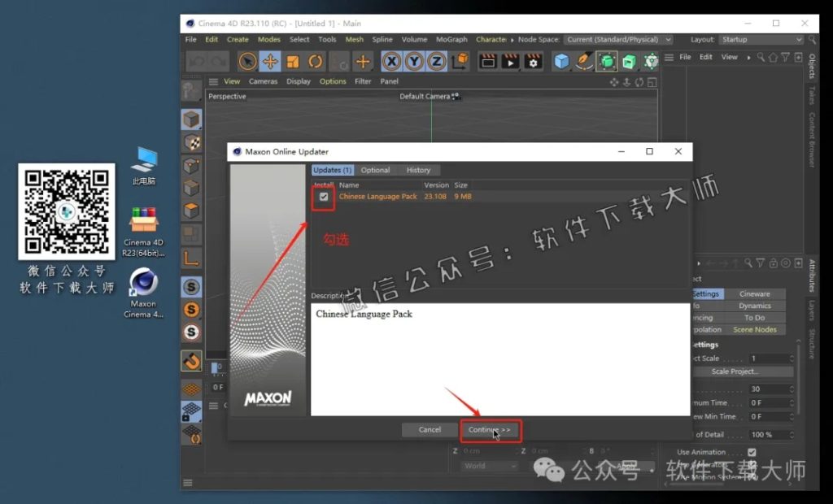The image size is (833, 504).
Task: Click the Render View clapperboard icon
Action: click(x=488, y=61)
